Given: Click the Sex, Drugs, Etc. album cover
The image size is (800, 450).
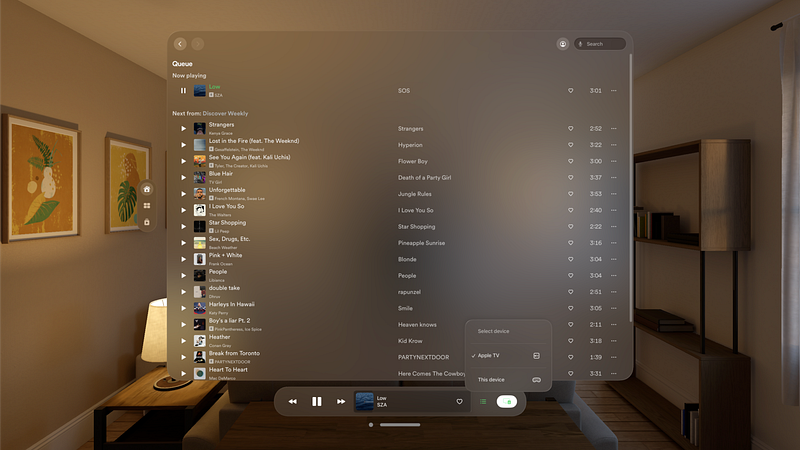Looking at the screenshot, I should click(x=199, y=243).
